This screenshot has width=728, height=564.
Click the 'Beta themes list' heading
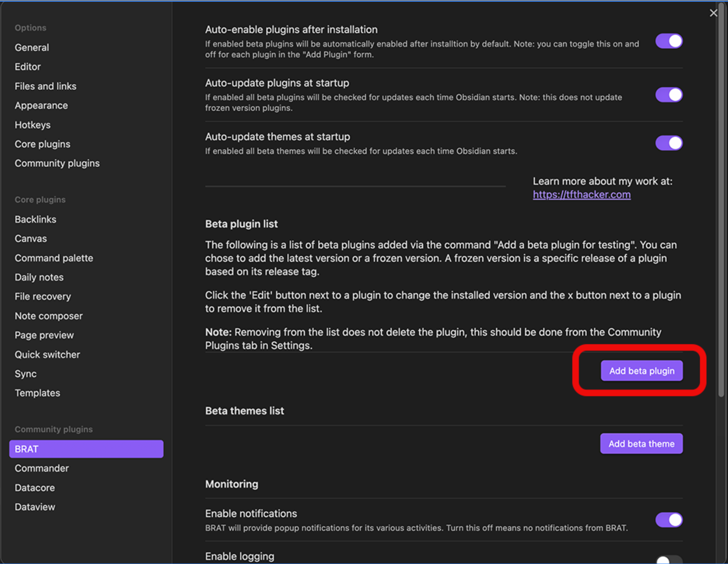pyautogui.click(x=244, y=411)
